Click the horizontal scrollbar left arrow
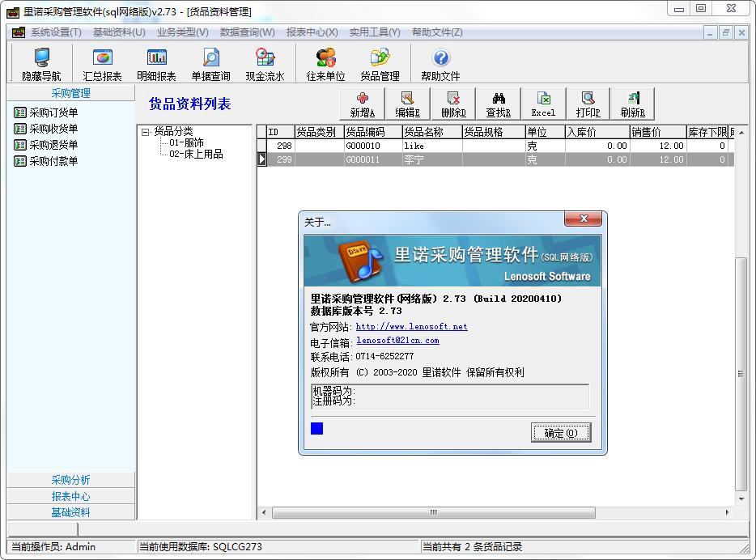This screenshot has width=756, height=560. (264, 512)
